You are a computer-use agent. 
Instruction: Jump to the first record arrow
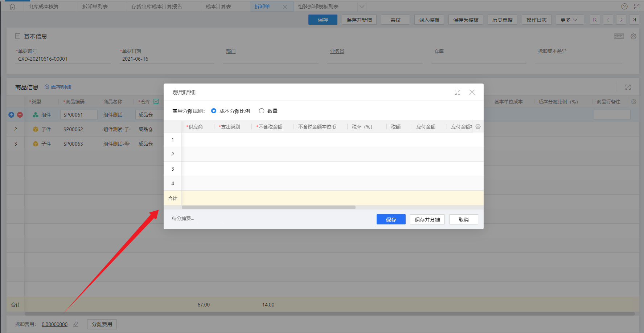(595, 20)
